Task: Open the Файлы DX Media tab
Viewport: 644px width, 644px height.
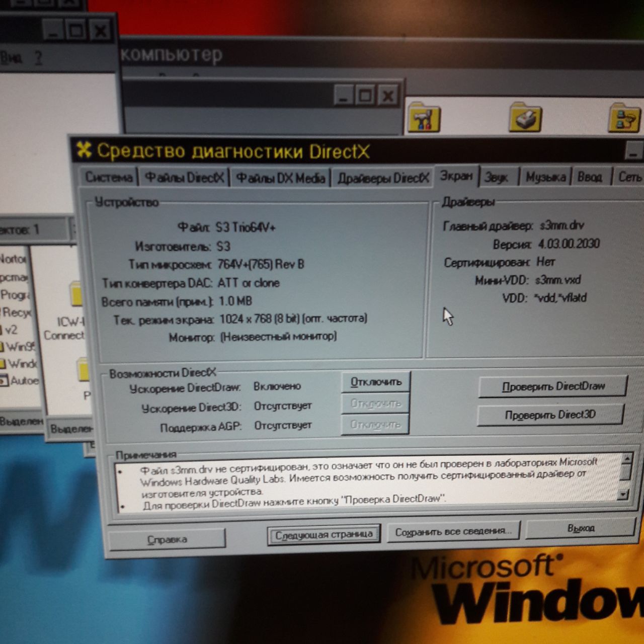Action: coord(281,178)
